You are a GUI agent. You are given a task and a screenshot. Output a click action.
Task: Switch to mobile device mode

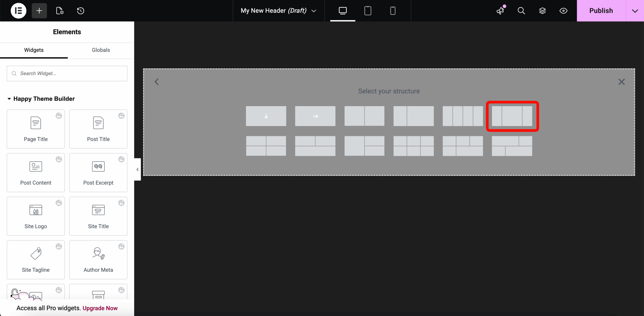click(x=393, y=11)
